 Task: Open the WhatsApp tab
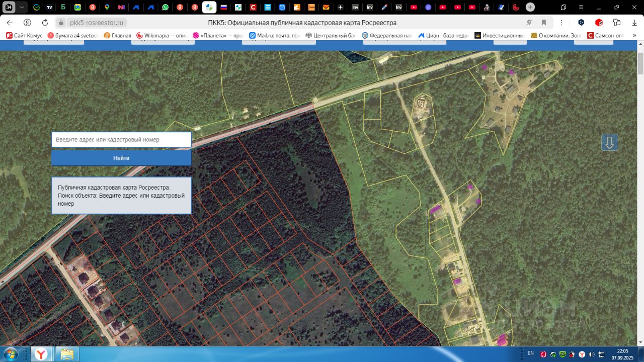click(166, 8)
